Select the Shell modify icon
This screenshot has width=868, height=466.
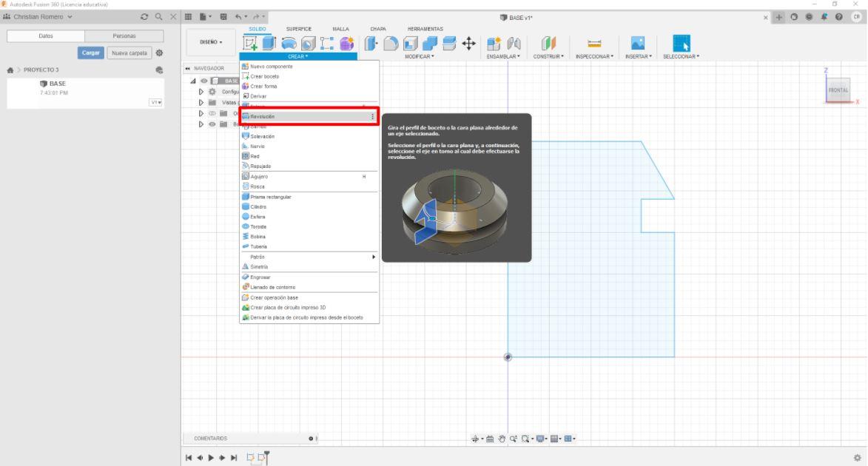pos(410,43)
